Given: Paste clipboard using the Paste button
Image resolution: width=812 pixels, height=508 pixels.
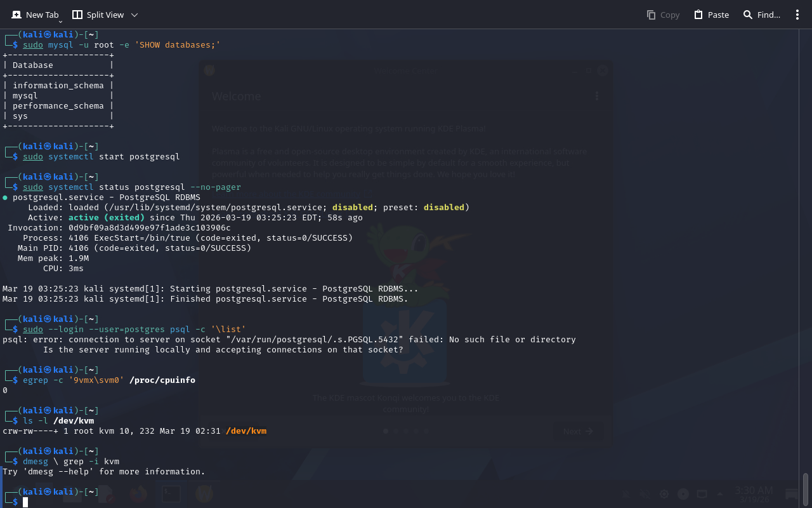Looking at the screenshot, I should [x=711, y=15].
